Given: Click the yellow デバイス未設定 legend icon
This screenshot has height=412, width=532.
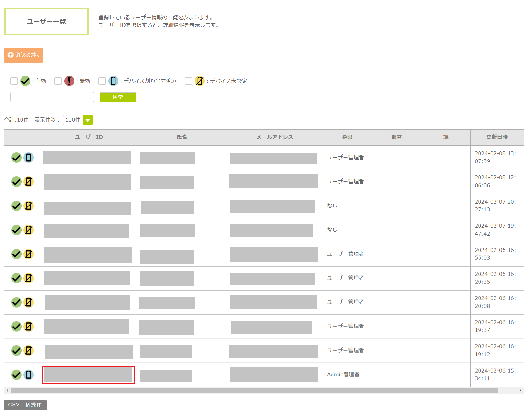Looking at the screenshot, I should pyautogui.click(x=199, y=81).
